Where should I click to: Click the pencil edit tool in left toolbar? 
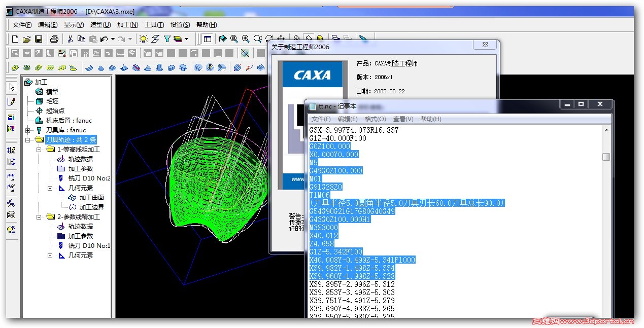(12, 102)
